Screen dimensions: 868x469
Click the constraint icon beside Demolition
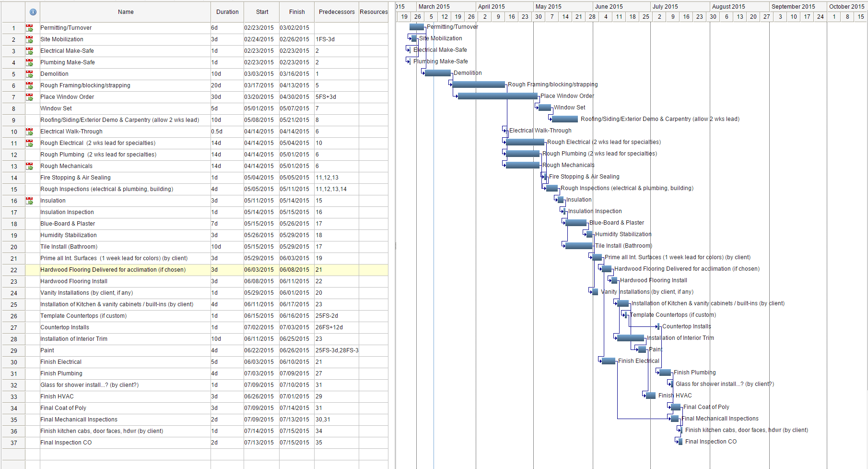click(30, 74)
